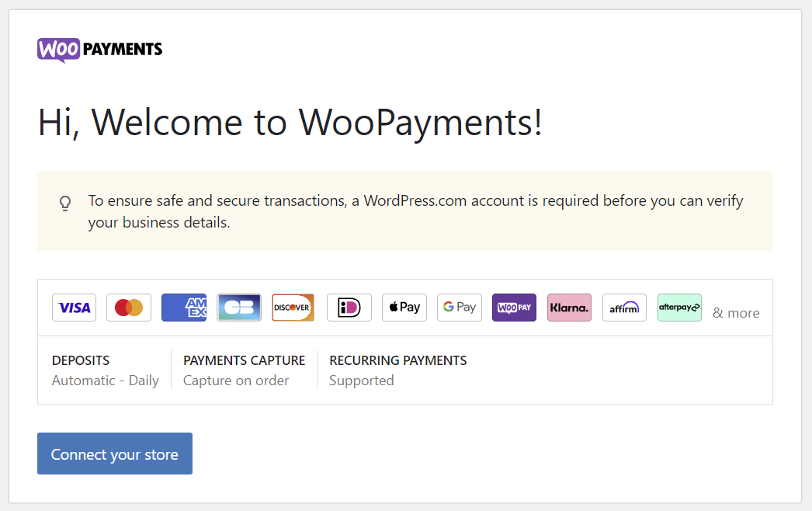Click the Apple Pay icon
The width and height of the screenshot is (812, 511).
pos(404,308)
